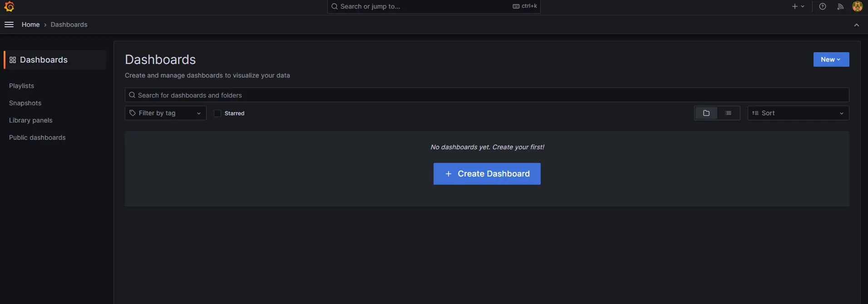This screenshot has height=304, width=868.
Task: Open the plus add menu in top bar
Action: tap(798, 6)
